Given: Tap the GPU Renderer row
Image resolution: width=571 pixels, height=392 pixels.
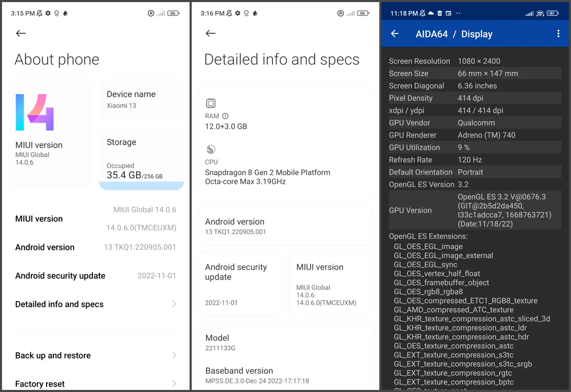Looking at the screenshot, I should point(475,135).
